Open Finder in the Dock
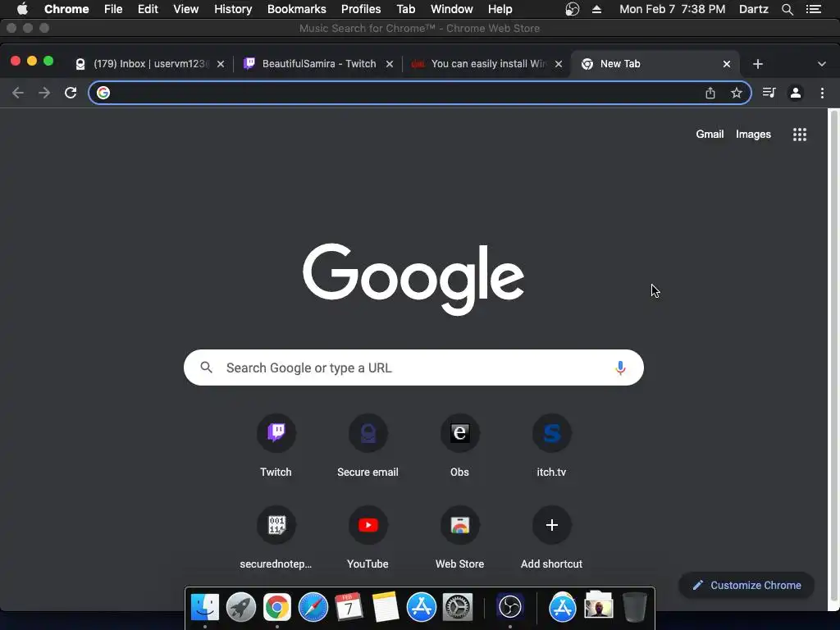Image resolution: width=840 pixels, height=630 pixels. point(204,607)
